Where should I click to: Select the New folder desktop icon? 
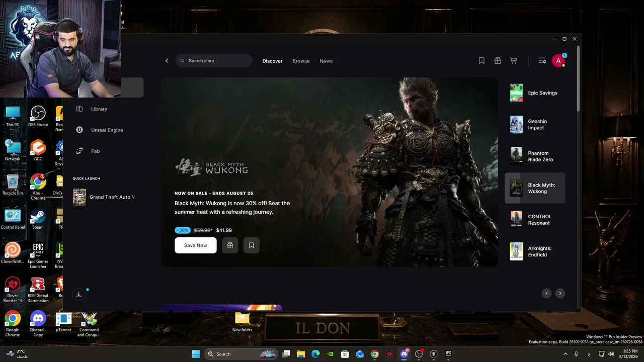[x=242, y=321]
